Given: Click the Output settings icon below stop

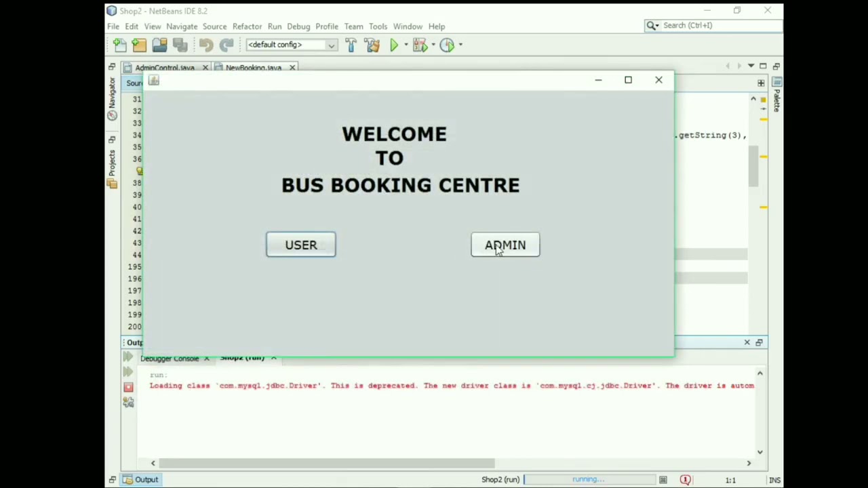Looking at the screenshot, I should tap(128, 402).
